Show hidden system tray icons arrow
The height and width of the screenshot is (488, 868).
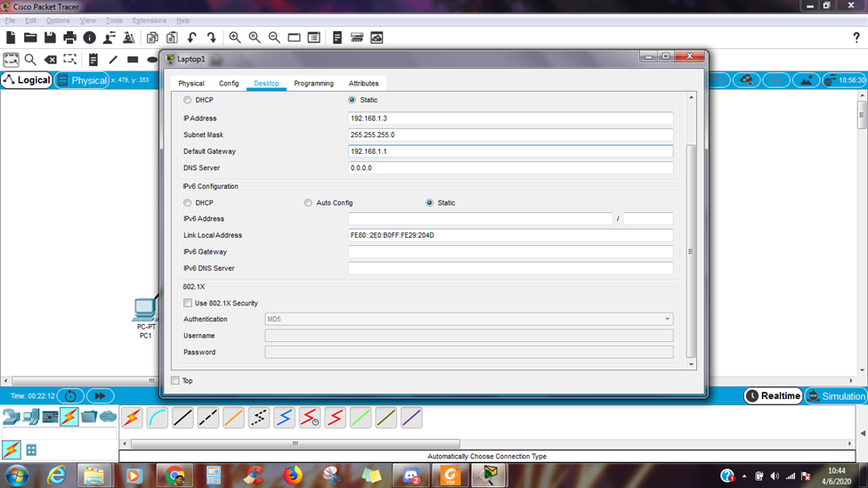pyautogui.click(x=744, y=476)
